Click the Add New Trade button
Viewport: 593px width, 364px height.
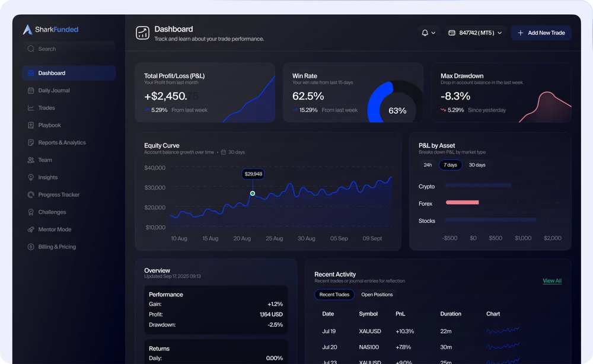coord(541,33)
